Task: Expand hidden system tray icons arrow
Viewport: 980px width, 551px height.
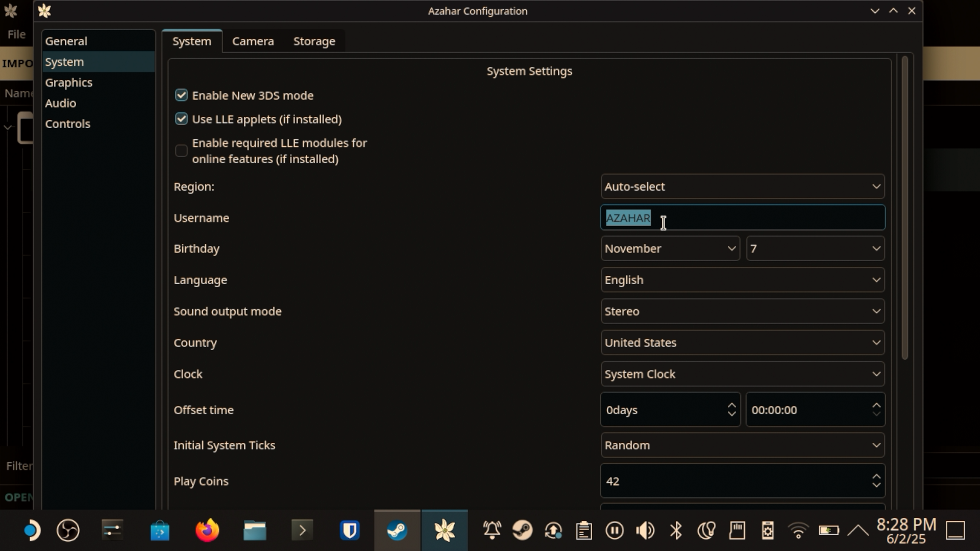Action: pyautogui.click(x=859, y=531)
